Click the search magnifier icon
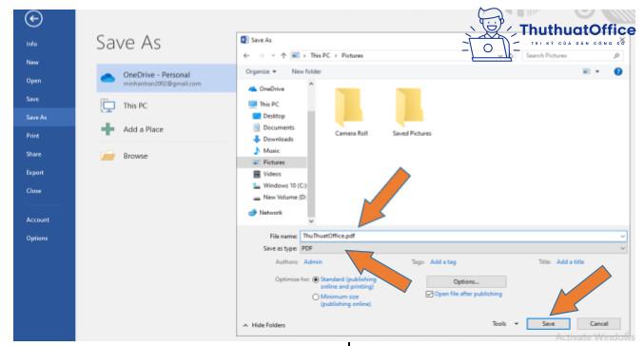 pos(616,55)
